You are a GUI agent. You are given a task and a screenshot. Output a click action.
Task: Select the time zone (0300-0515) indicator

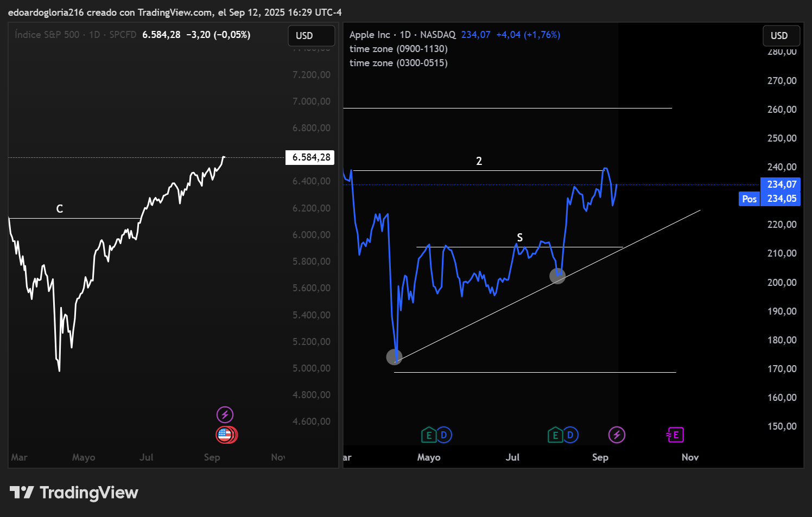tap(398, 63)
